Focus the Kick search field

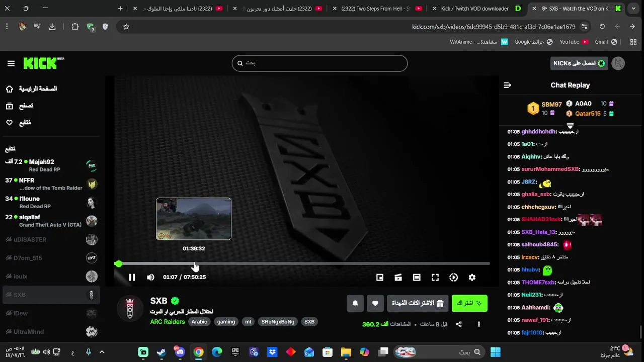(319, 63)
